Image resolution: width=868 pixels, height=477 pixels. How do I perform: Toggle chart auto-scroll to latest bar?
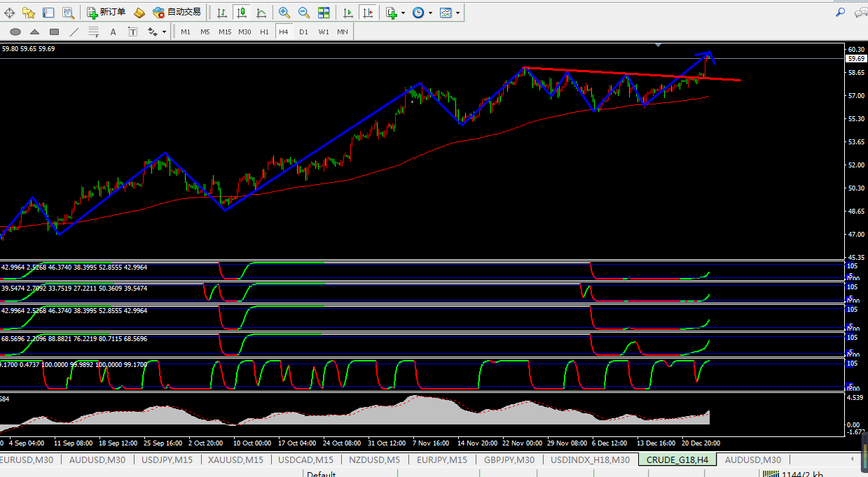pos(347,13)
